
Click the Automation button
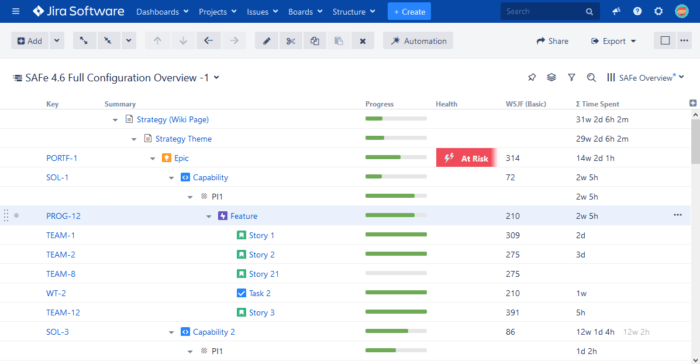[418, 41]
